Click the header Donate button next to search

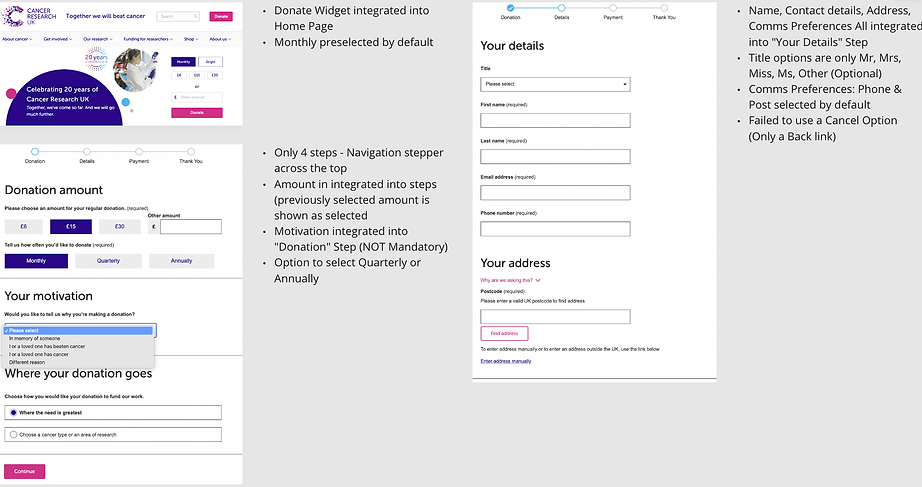click(x=221, y=16)
